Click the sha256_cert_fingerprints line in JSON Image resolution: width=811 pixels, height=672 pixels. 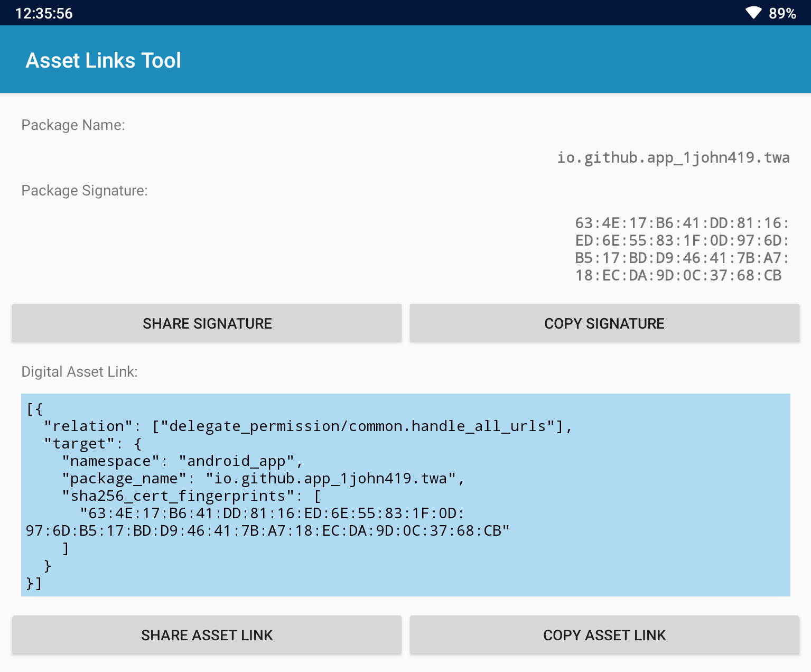pyautogui.click(x=192, y=496)
